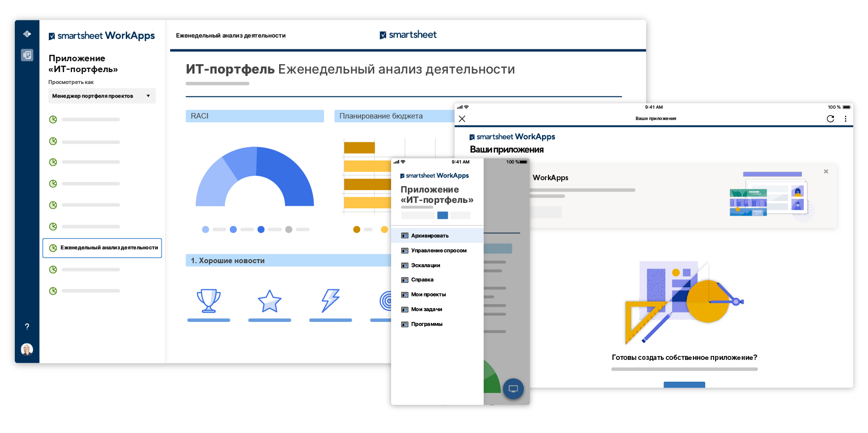This screenshot has height=433, width=868.
Task: Click the refresh icon in tablet header
Action: pos(831,118)
